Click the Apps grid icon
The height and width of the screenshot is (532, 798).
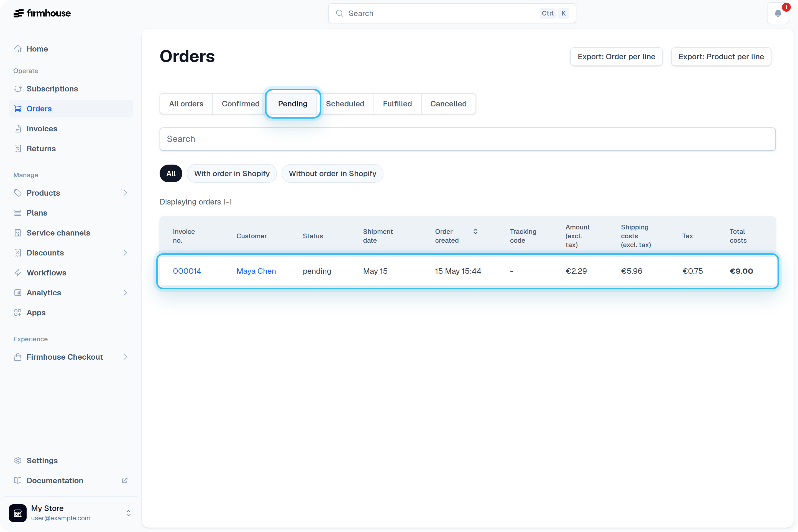(x=18, y=313)
